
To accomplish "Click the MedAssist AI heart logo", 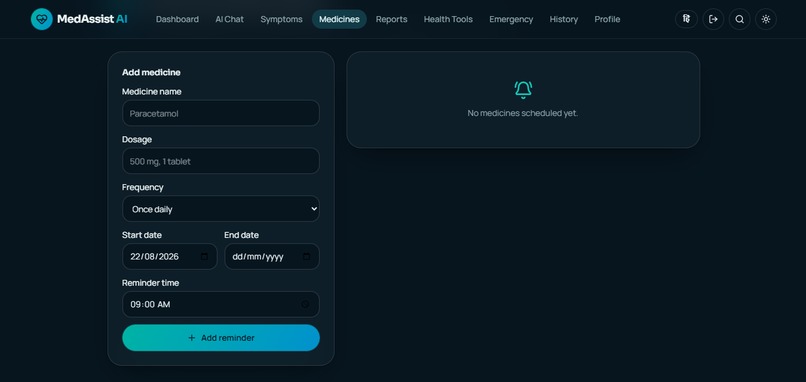I will click(x=42, y=19).
